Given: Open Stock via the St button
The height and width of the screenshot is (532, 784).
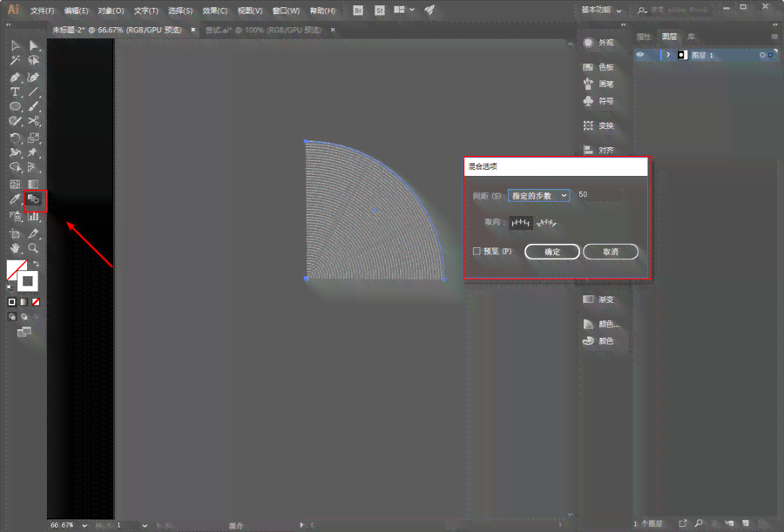Looking at the screenshot, I should [x=380, y=10].
